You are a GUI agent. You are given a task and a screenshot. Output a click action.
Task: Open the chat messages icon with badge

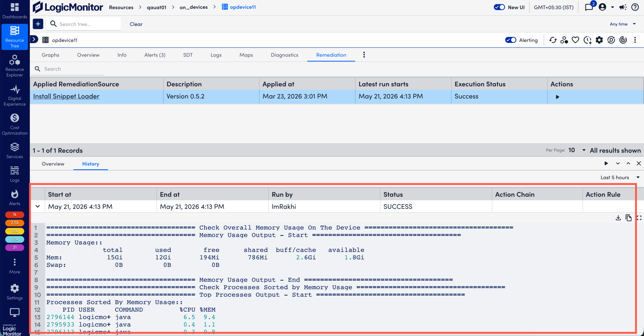pyautogui.click(x=589, y=7)
